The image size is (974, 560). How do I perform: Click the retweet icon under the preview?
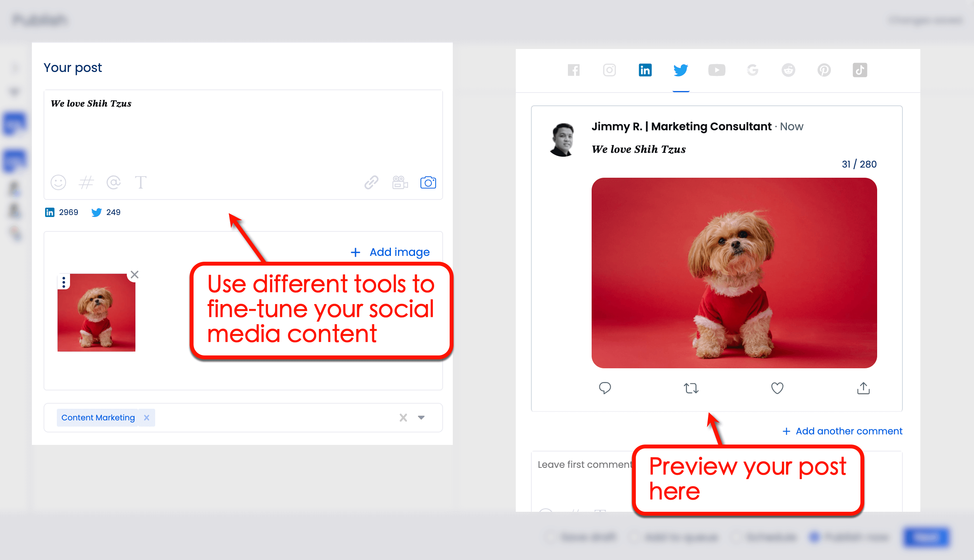click(691, 388)
